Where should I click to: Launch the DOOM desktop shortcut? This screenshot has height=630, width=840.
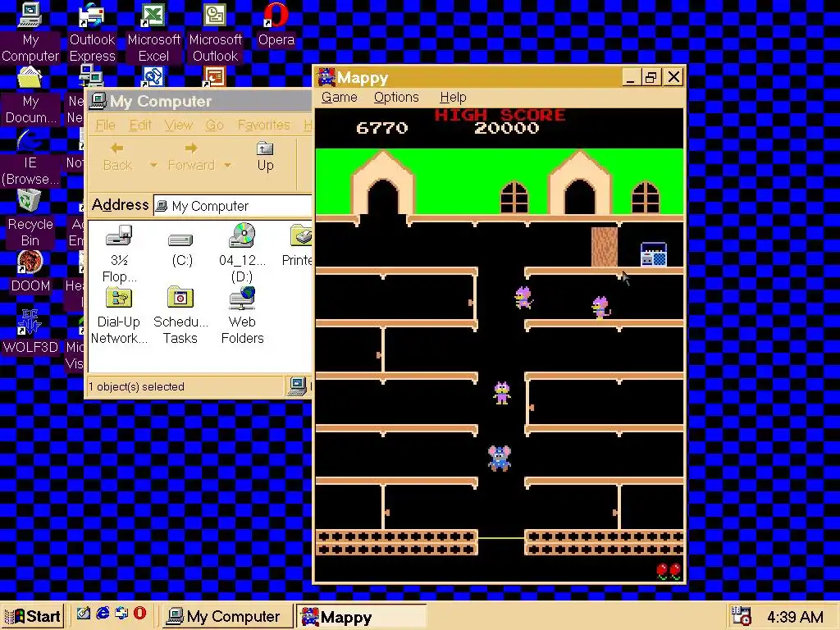[30, 272]
